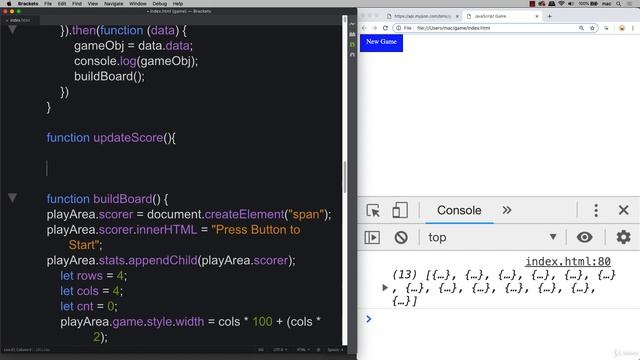This screenshot has width=640, height=360.
Task: Click the 'let cnt = 0;' line
Action: 89,306
